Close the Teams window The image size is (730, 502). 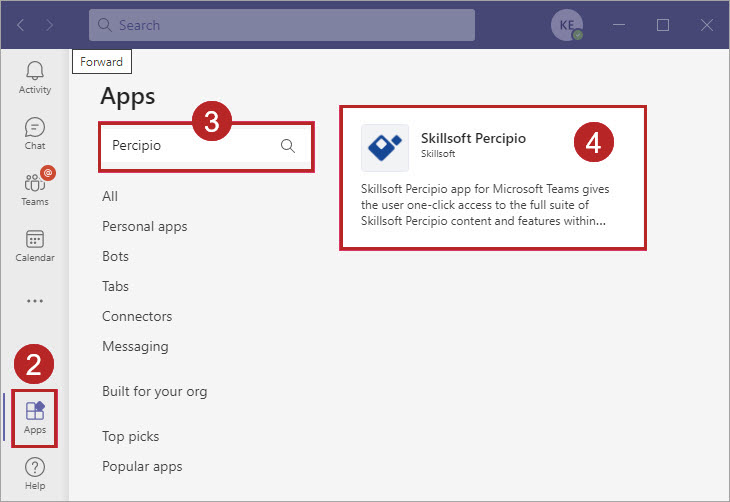pos(707,25)
